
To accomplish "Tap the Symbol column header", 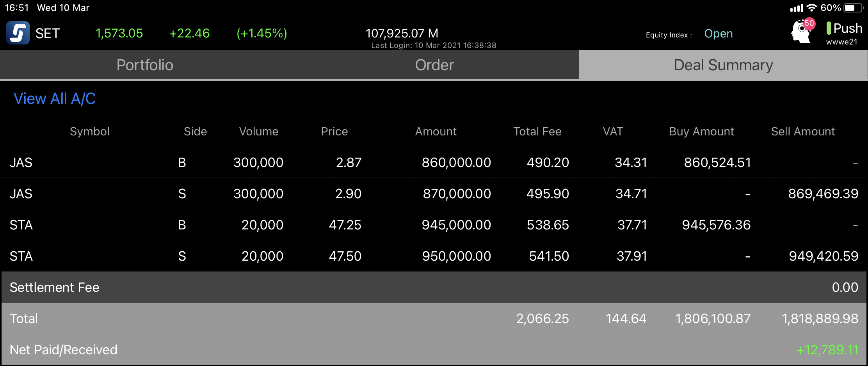I will 90,131.
